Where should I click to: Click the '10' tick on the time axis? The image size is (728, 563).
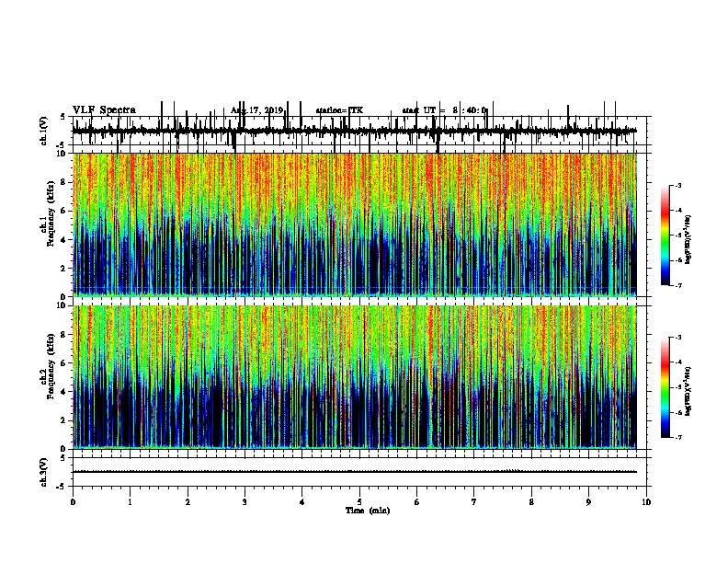[x=646, y=502]
